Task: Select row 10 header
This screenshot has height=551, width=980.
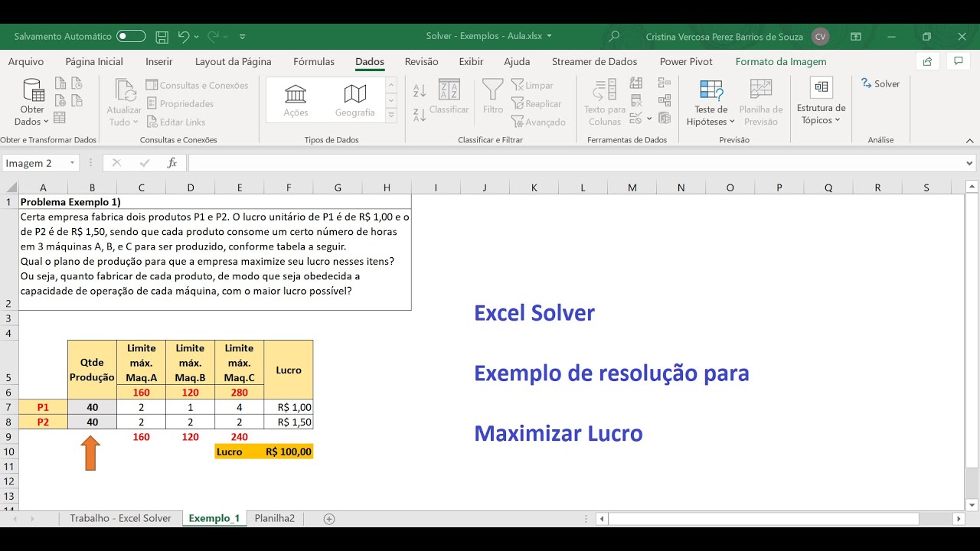Action: pyautogui.click(x=9, y=452)
